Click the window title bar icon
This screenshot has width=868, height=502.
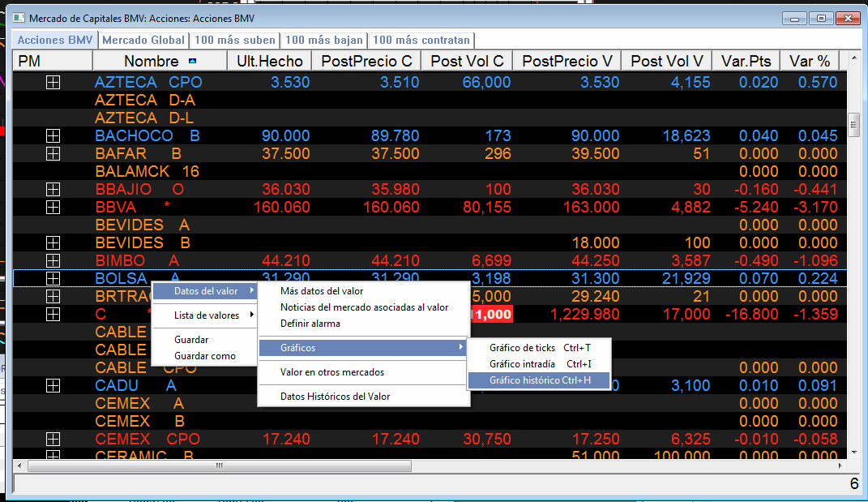click(x=19, y=19)
